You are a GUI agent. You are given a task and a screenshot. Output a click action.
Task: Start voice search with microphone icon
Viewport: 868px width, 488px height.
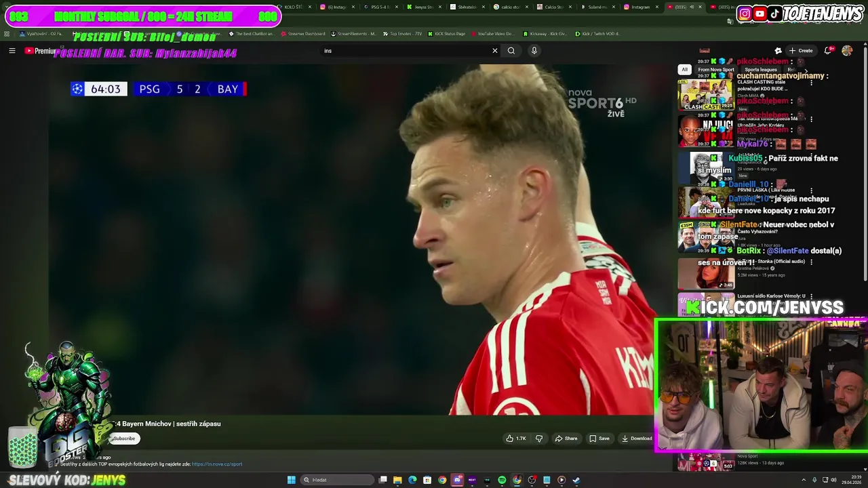(x=534, y=51)
